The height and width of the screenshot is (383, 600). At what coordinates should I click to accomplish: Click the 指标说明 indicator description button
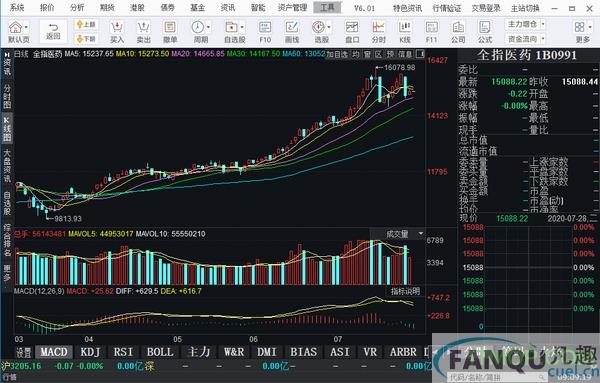point(405,291)
